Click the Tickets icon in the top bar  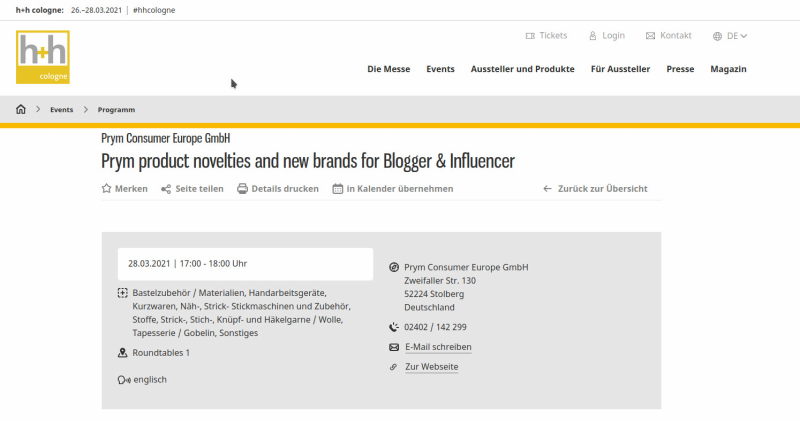tap(530, 36)
